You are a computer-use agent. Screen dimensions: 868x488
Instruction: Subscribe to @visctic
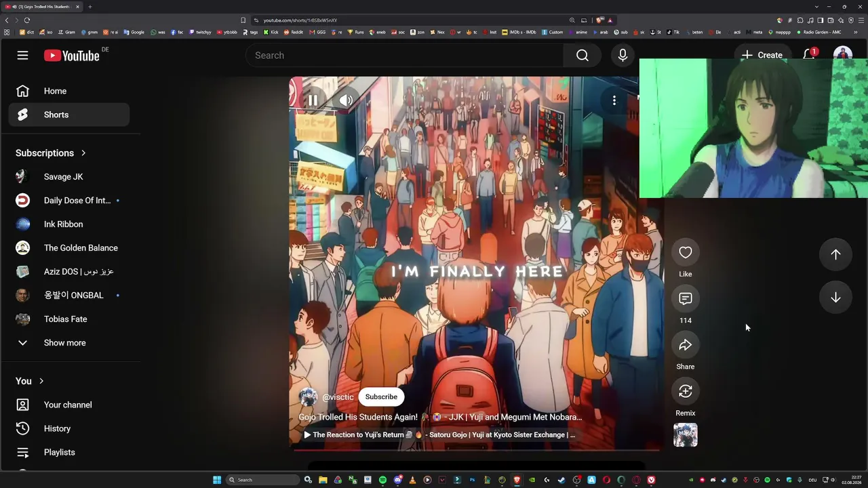click(381, 396)
